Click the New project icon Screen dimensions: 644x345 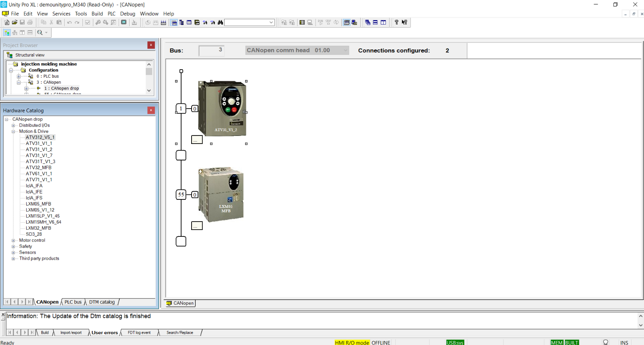[7, 23]
